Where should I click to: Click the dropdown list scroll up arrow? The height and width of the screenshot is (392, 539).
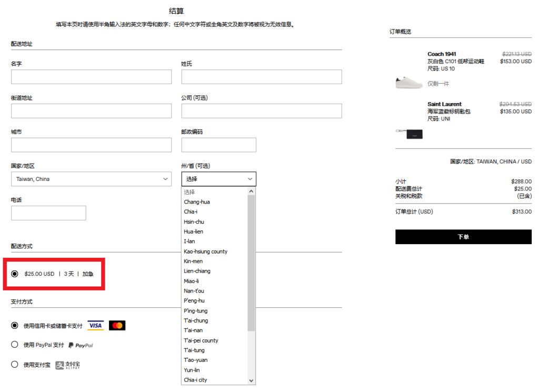pyautogui.click(x=251, y=192)
